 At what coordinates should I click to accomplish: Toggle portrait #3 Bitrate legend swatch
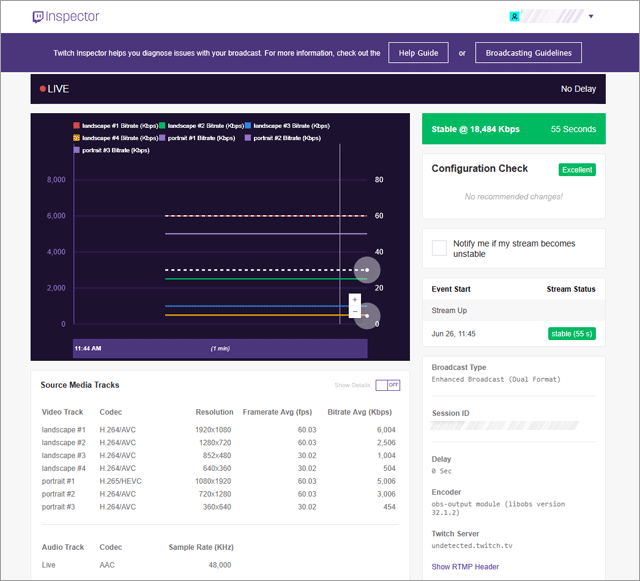pyautogui.click(x=76, y=150)
